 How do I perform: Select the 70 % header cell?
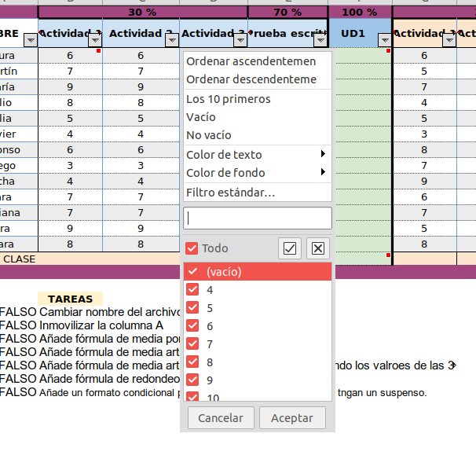tap(287, 12)
